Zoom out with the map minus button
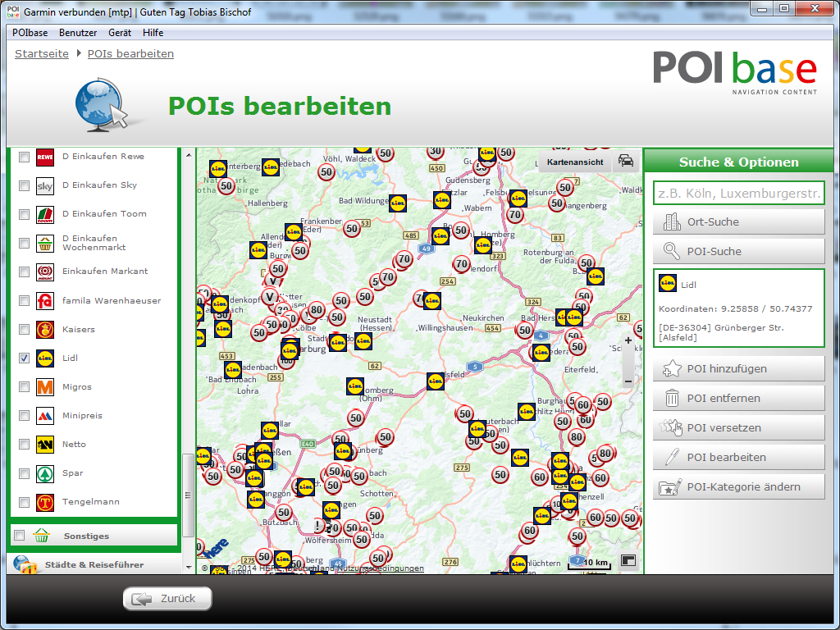The height and width of the screenshot is (630, 840). click(x=628, y=381)
